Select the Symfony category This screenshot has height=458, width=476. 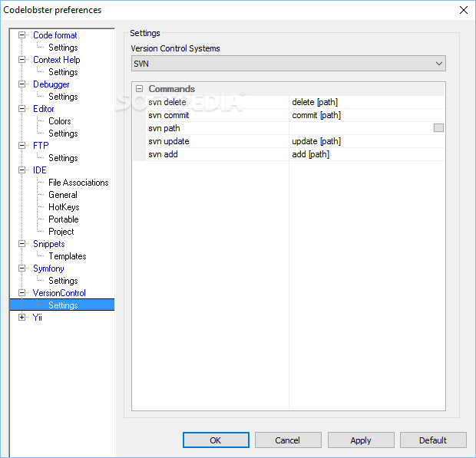point(48,269)
